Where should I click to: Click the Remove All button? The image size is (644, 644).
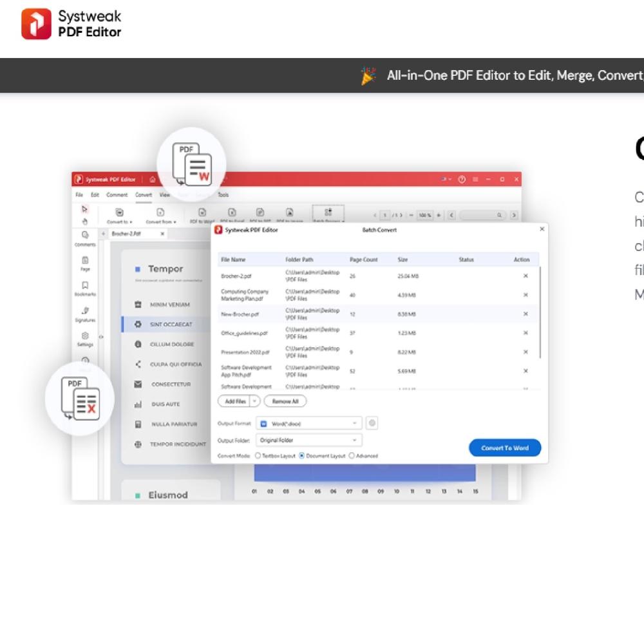tap(285, 401)
